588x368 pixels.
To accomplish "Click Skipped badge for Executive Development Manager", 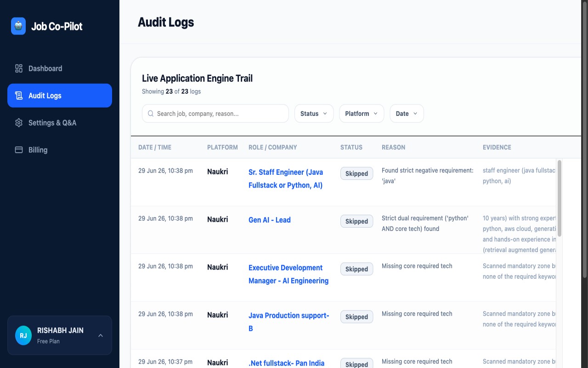I will point(356,269).
